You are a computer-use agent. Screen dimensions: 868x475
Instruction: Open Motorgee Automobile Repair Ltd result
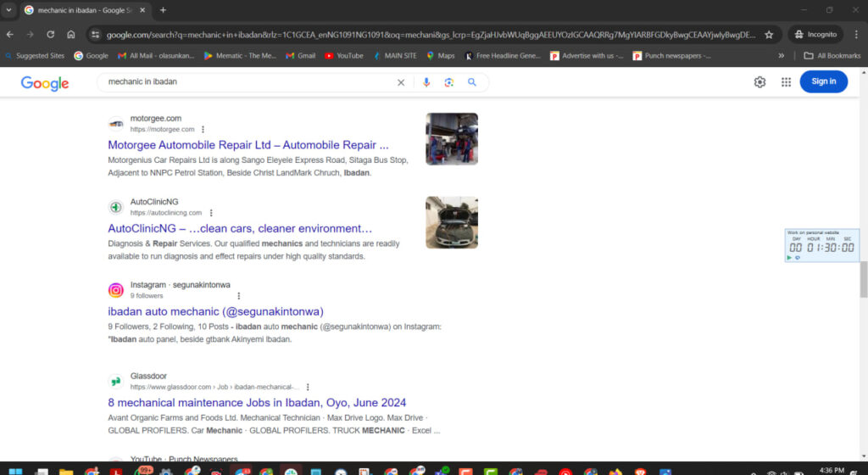[248, 145]
